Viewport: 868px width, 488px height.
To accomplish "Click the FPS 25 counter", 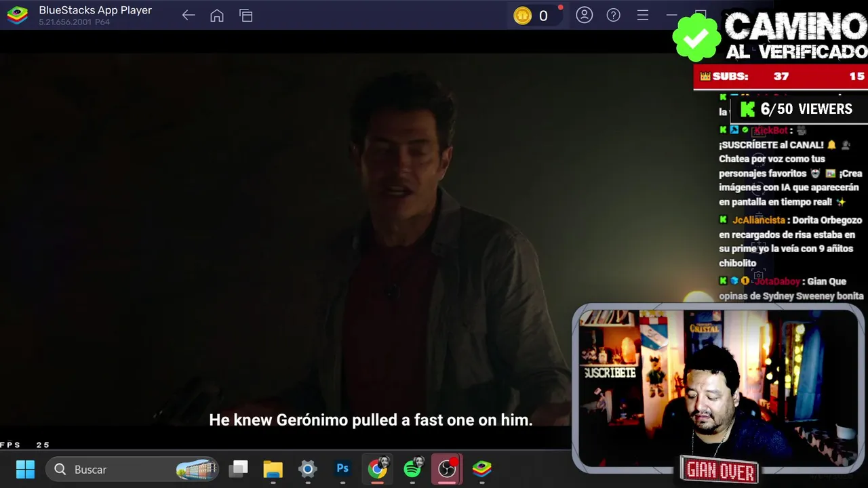I will (25, 445).
